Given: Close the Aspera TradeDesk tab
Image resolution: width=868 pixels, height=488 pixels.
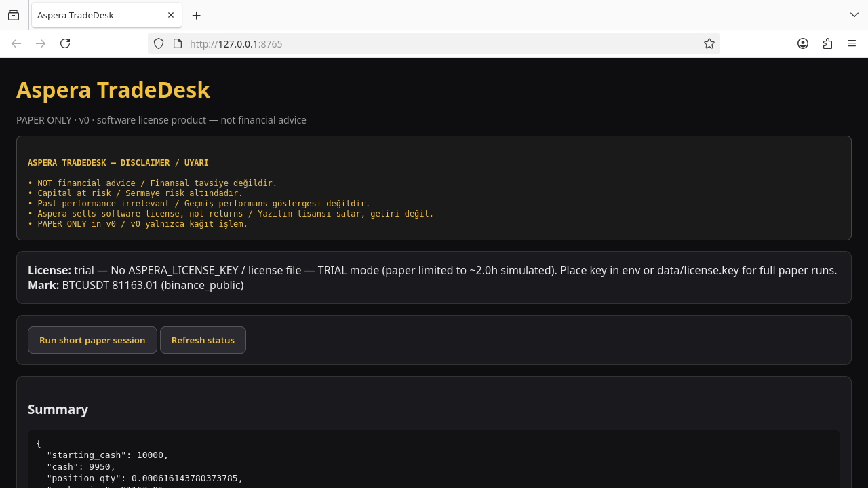Looking at the screenshot, I should click(171, 15).
